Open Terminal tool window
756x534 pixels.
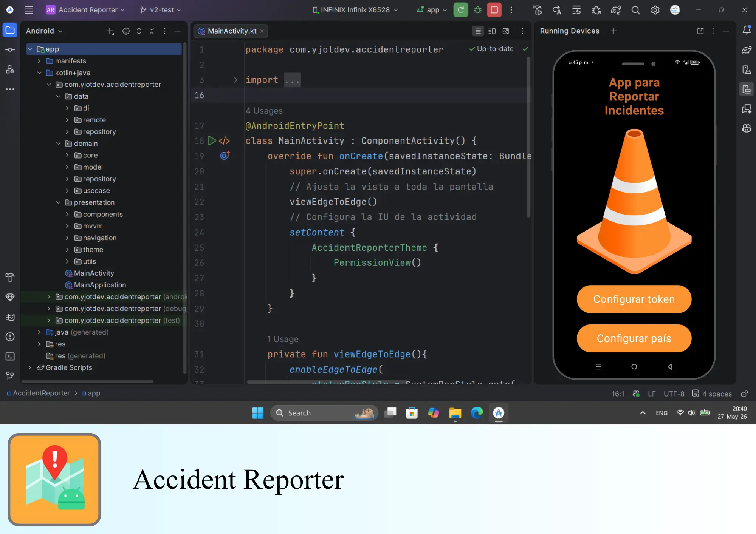click(x=10, y=356)
